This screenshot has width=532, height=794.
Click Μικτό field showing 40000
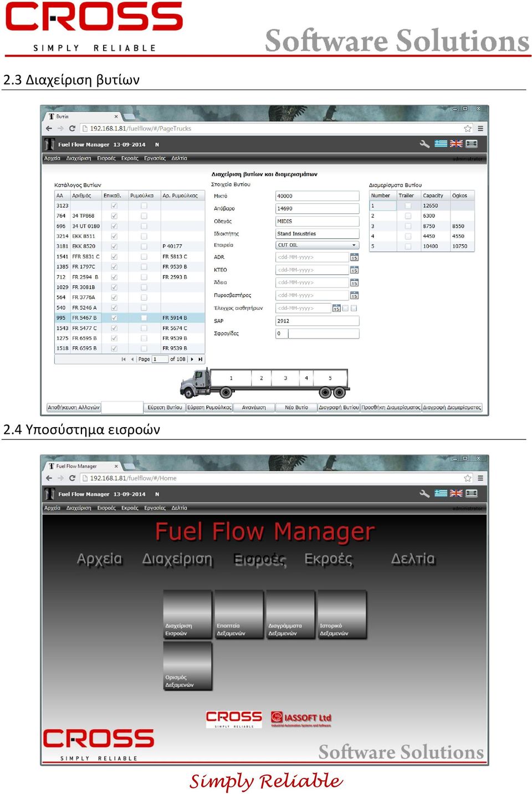tap(318, 196)
